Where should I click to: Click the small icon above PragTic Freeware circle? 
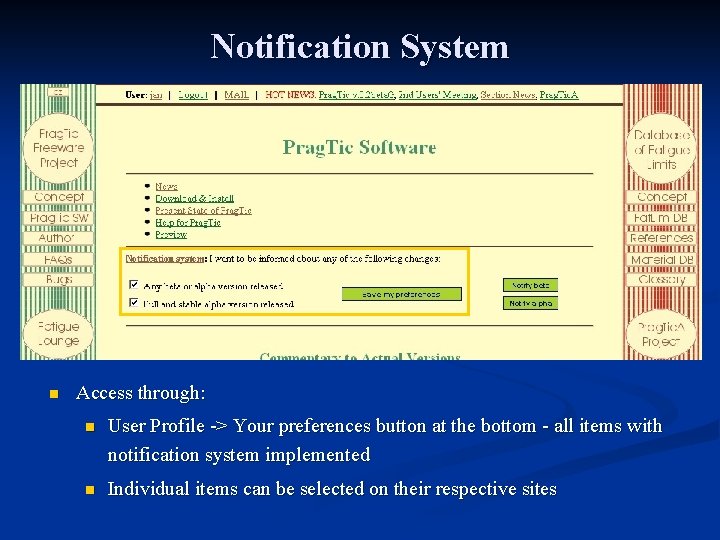(x=58, y=92)
